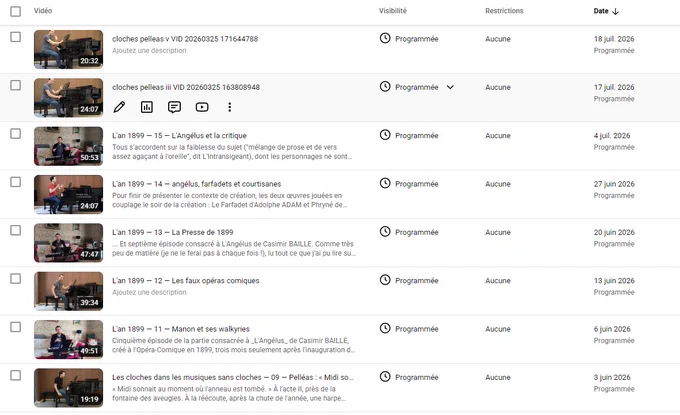Click Aucune restriction in Manon et ses walkyries row
Screen dimensions: 680x415
(x=498, y=329)
